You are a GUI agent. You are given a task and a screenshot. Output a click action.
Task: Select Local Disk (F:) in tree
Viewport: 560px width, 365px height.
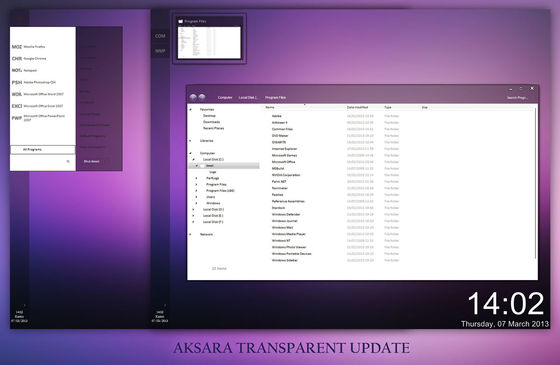(213, 222)
